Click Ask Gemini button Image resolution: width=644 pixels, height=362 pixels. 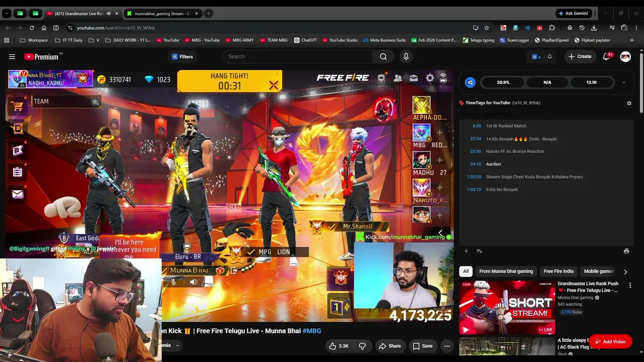click(x=573, y=14)
